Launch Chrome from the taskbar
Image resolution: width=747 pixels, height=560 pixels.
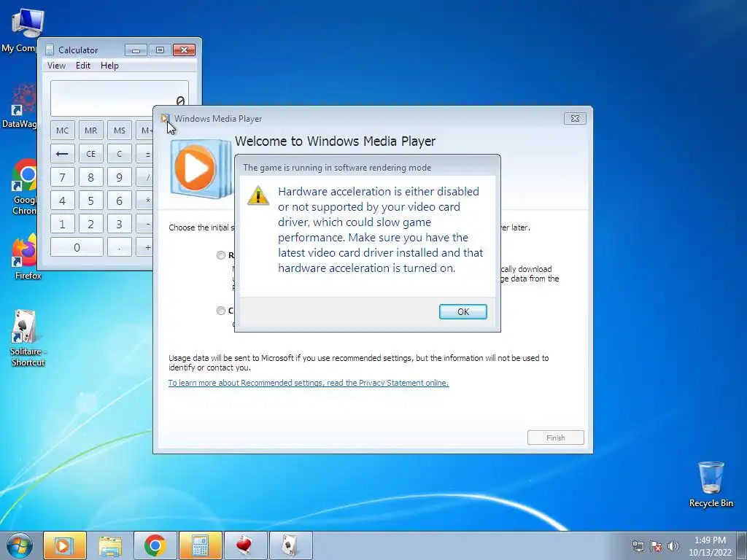(155, 545)
